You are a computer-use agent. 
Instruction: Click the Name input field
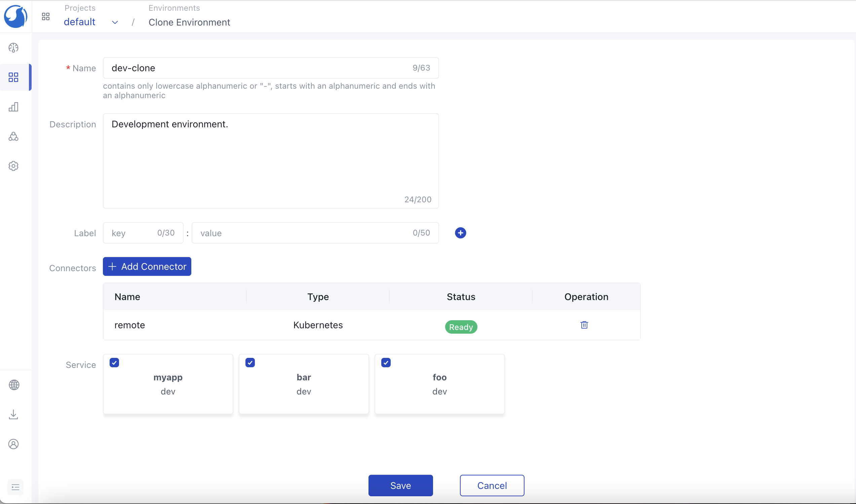tap(258, 68)
